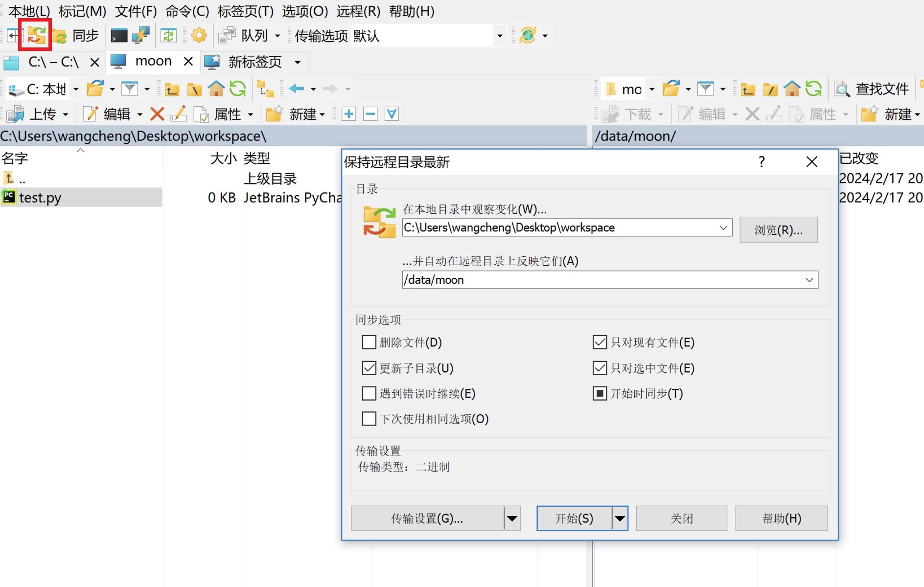Refresh the local panel directory
924x587 pixels.
point(238,89)
